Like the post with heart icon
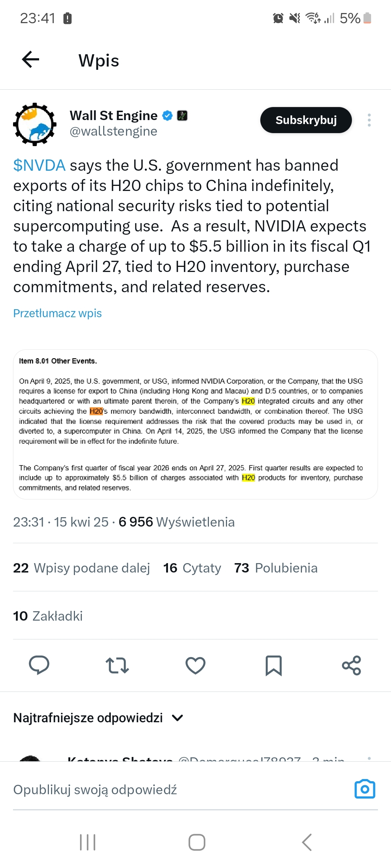Viewport: 391px width, 868px height. [195, 665]
